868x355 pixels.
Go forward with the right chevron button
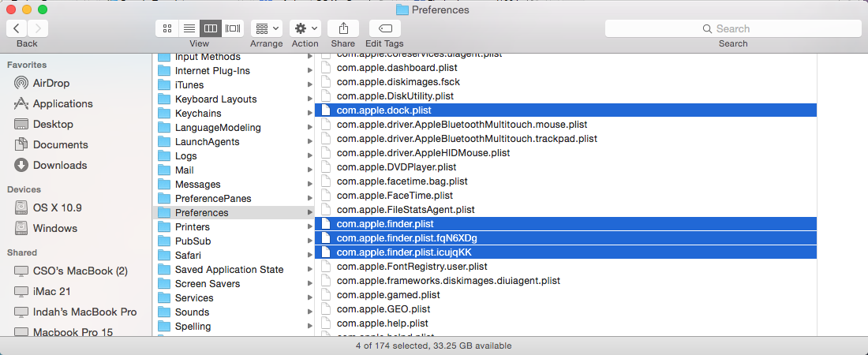(38, 28)
